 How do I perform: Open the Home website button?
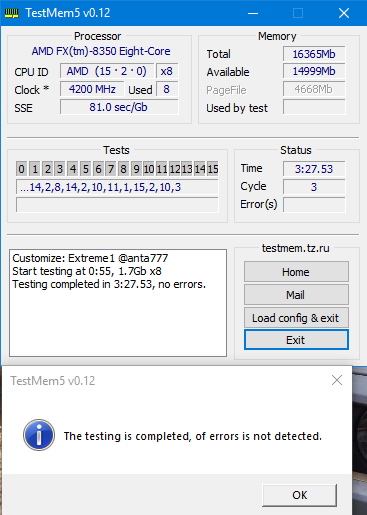point(296,272)
